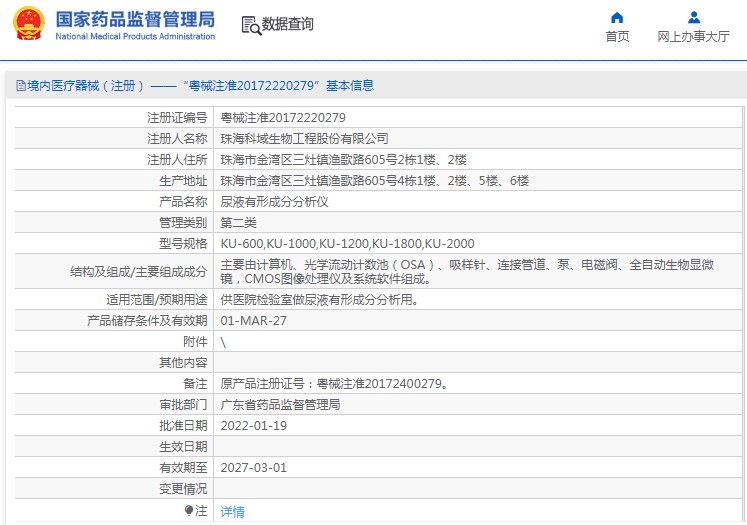The height and width of the screenshot is (525, 747).
Task: Click the approval date 2022-01-19
Action: coord(254,425)
